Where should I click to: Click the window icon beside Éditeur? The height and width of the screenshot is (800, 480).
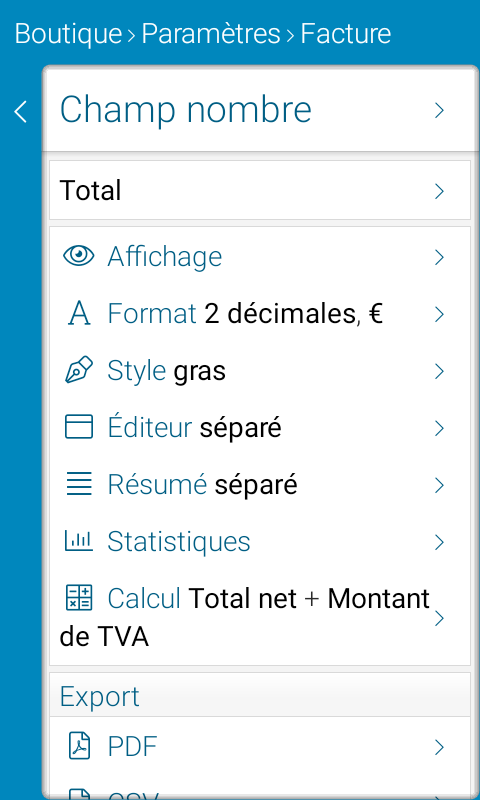tap(79, 427)
